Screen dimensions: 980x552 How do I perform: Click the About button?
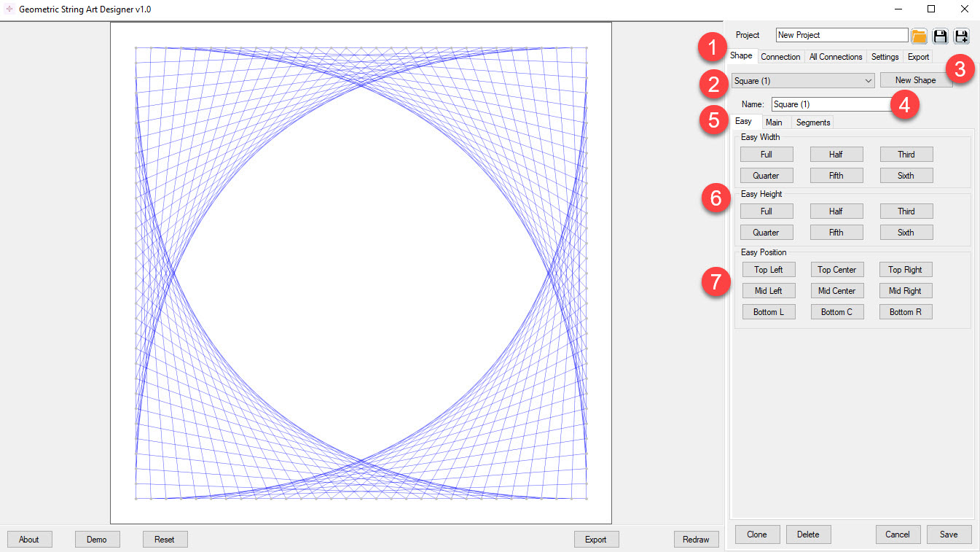click(x=29, y=540)
